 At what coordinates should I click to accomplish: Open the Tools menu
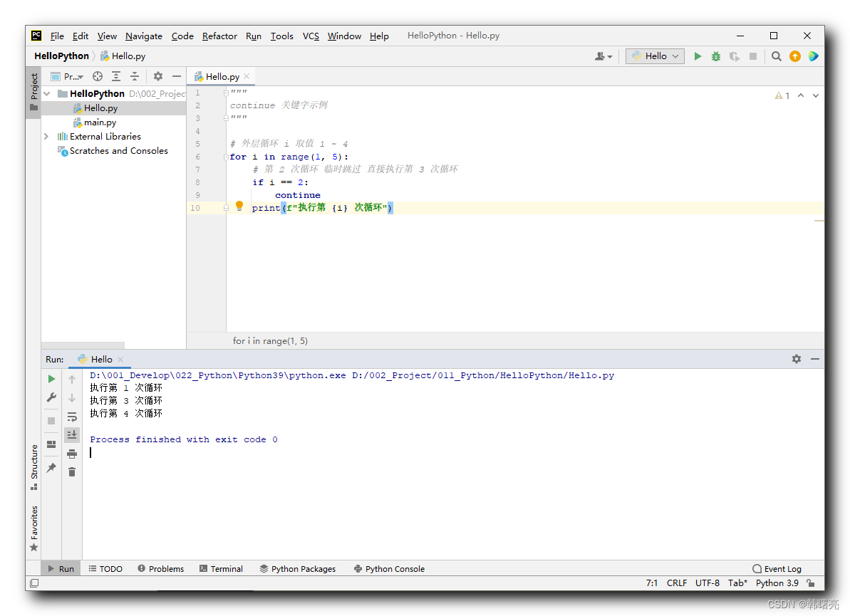click(x=282, y=36)
